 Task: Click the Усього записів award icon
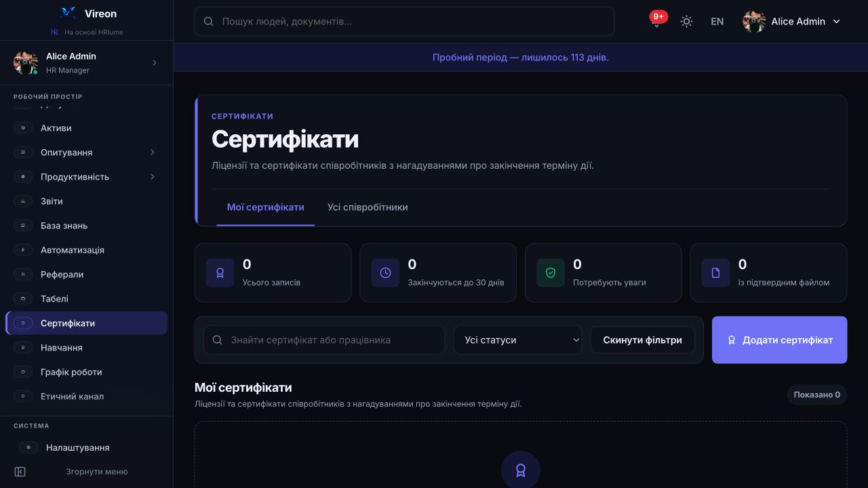click(220, 272)
